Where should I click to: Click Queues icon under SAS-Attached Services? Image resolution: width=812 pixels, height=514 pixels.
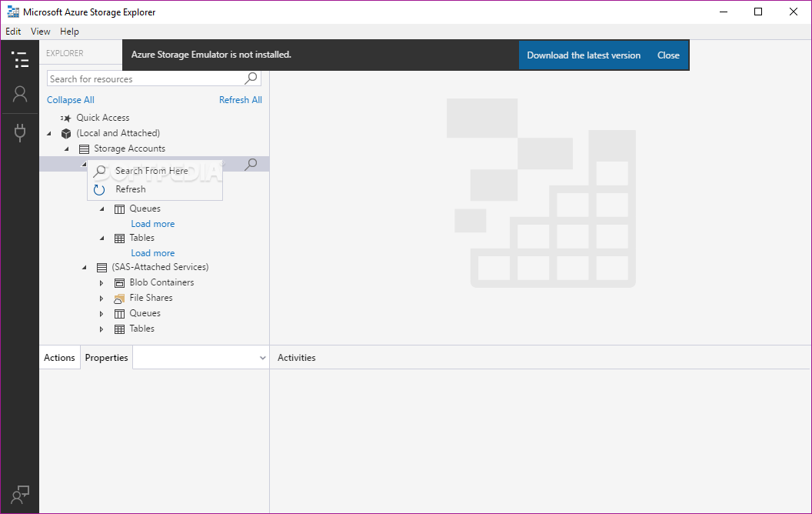(x=120, y=314)
